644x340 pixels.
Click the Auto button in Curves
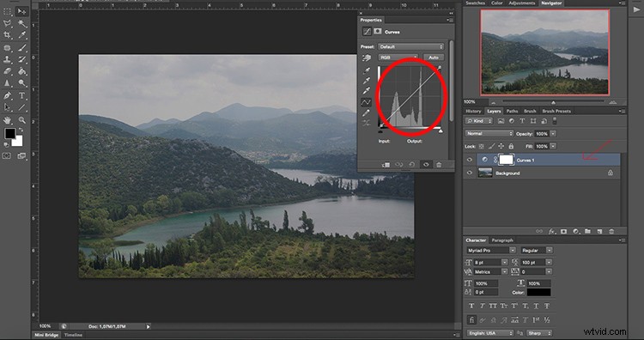click(434, 58)
